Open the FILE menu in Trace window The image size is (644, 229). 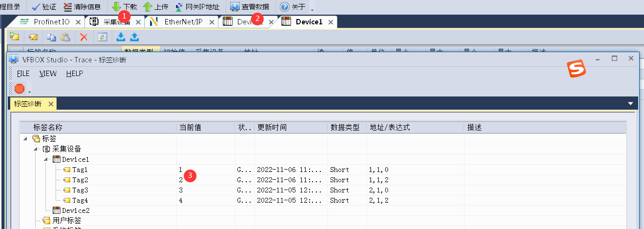[23, 74]
